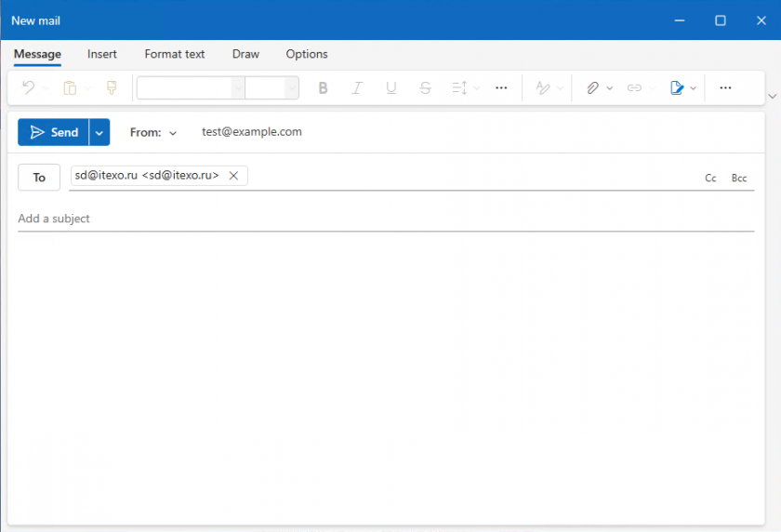Toggle italic formatting
This screenshot has height=532, width=781.
pyautogui.click(x=357, y=88)
